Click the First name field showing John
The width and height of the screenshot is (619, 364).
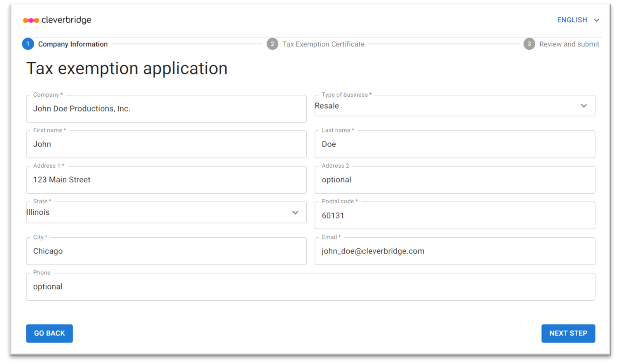point(166,144)
